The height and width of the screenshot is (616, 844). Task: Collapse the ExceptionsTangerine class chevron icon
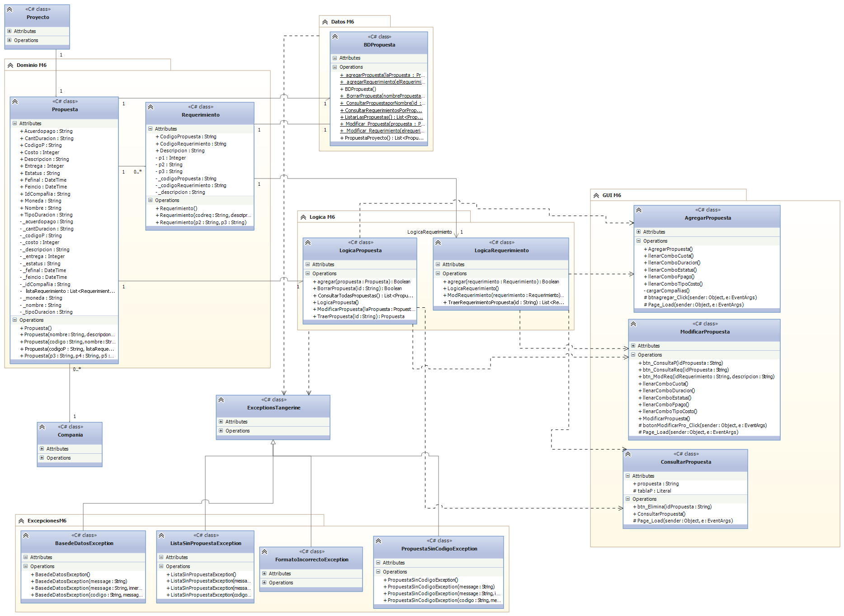221,400
